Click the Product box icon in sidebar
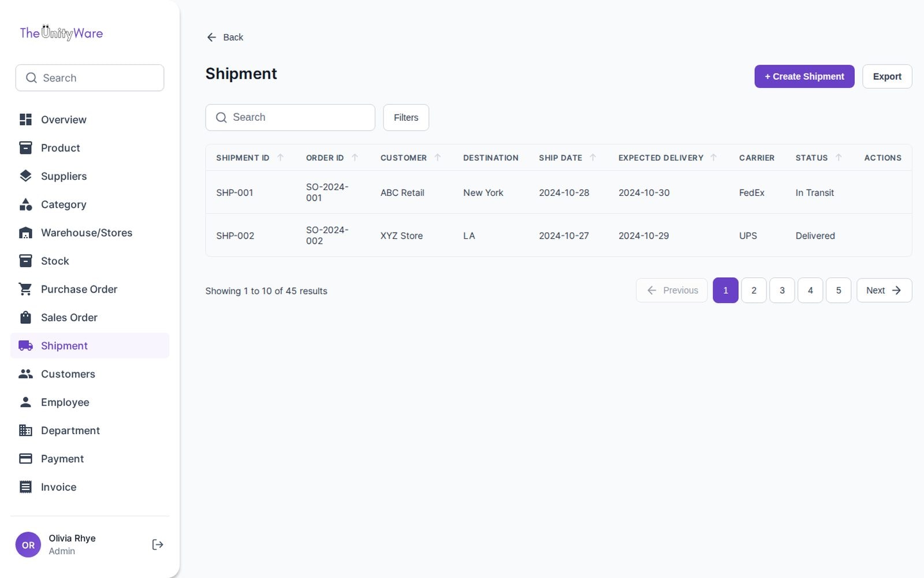Viewport: 924px width, 578px height. [x=25, y=148]
